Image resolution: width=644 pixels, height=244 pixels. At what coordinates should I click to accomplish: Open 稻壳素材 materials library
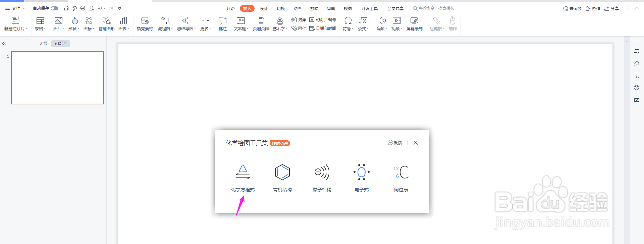click(145, 23)
